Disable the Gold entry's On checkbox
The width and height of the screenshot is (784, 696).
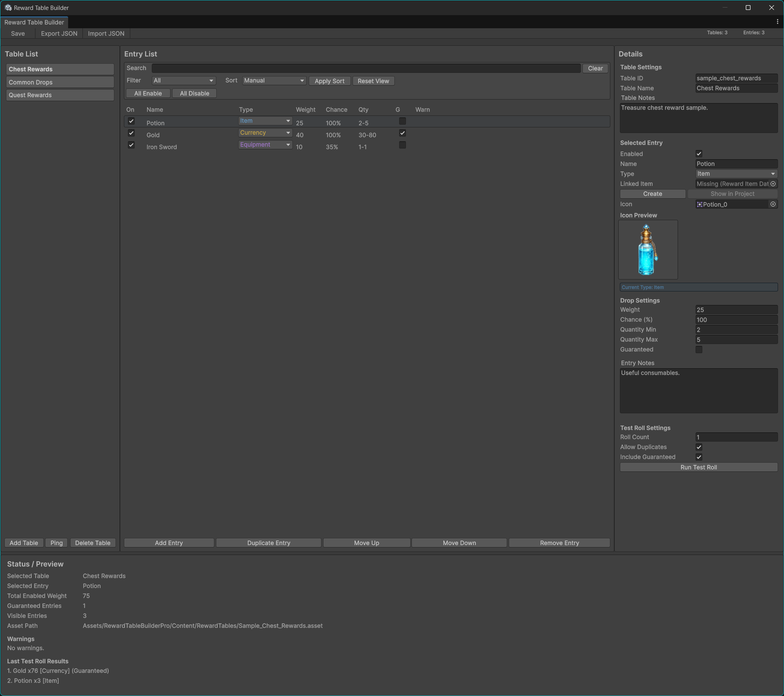pos(131,133)
